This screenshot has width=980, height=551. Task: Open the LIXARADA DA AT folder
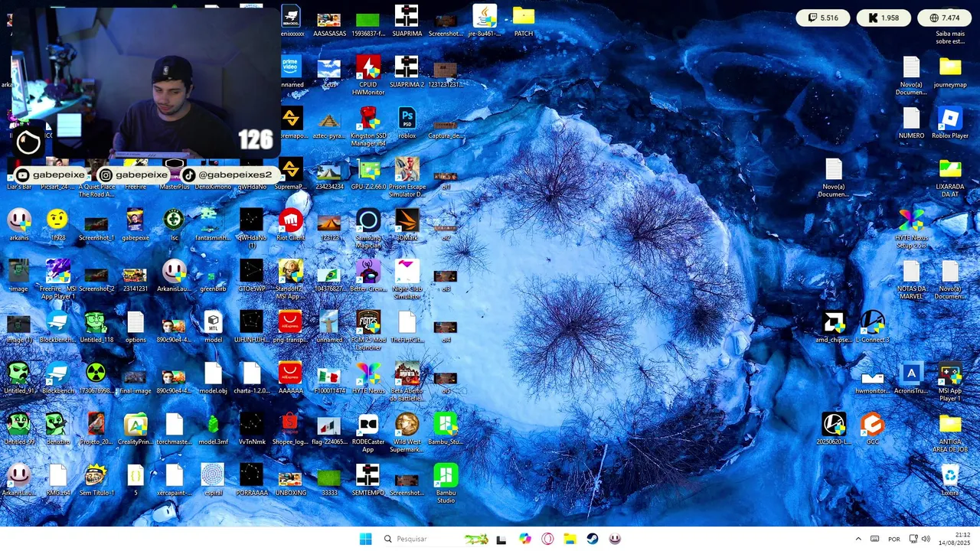949,178
